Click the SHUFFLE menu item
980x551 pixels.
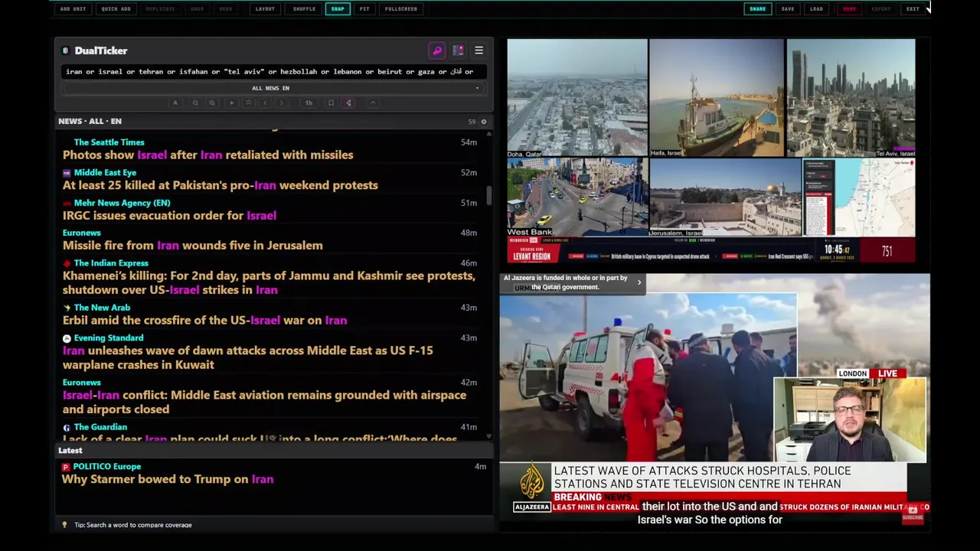pyautogui.click(x=304, y=9)
